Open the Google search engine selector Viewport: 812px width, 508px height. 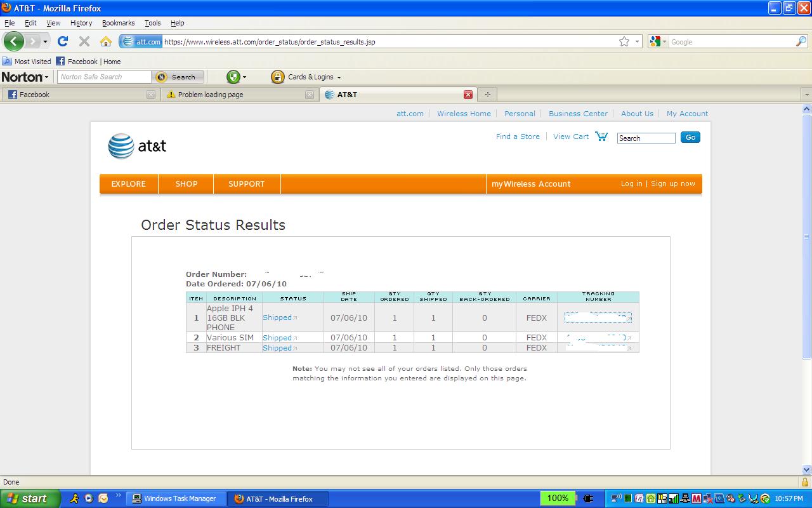(x=658, y=41)
